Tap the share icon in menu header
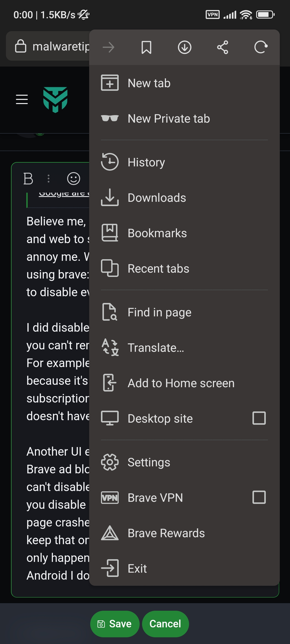Viewport: 290px width, 644px height. [223, 47]
